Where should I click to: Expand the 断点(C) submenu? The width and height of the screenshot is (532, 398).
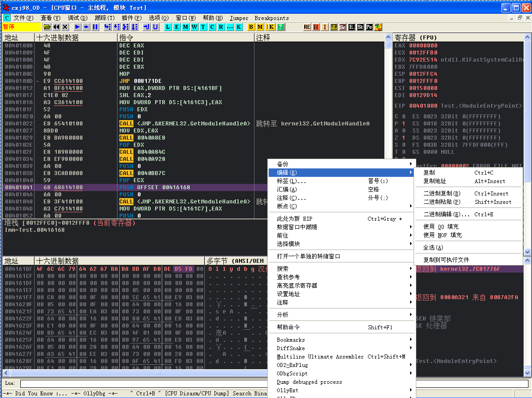pyautogui.click(x=341, y=206)
